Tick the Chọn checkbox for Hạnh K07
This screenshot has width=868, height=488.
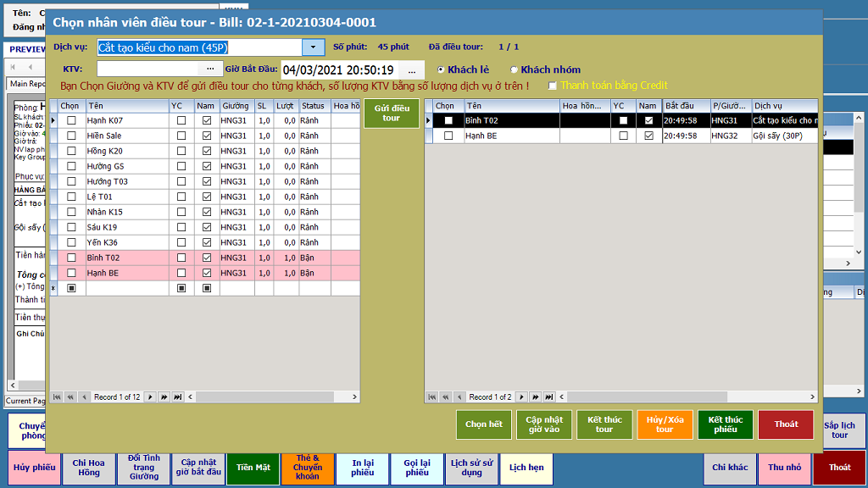coord(71,121)
